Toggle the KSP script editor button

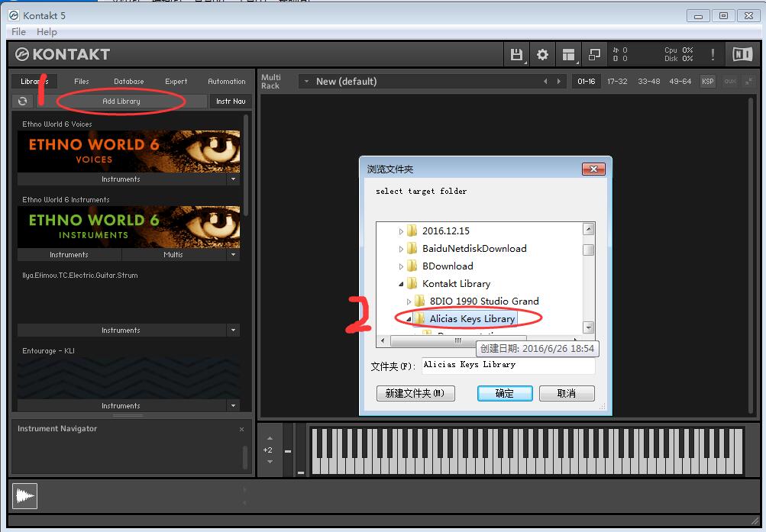point(707,82)
